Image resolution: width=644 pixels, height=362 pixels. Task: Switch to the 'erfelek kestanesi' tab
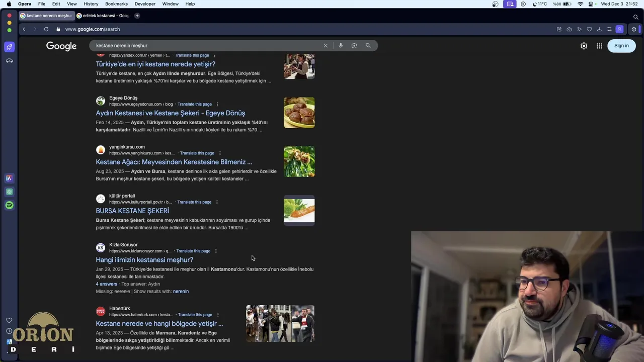[103, 16]
